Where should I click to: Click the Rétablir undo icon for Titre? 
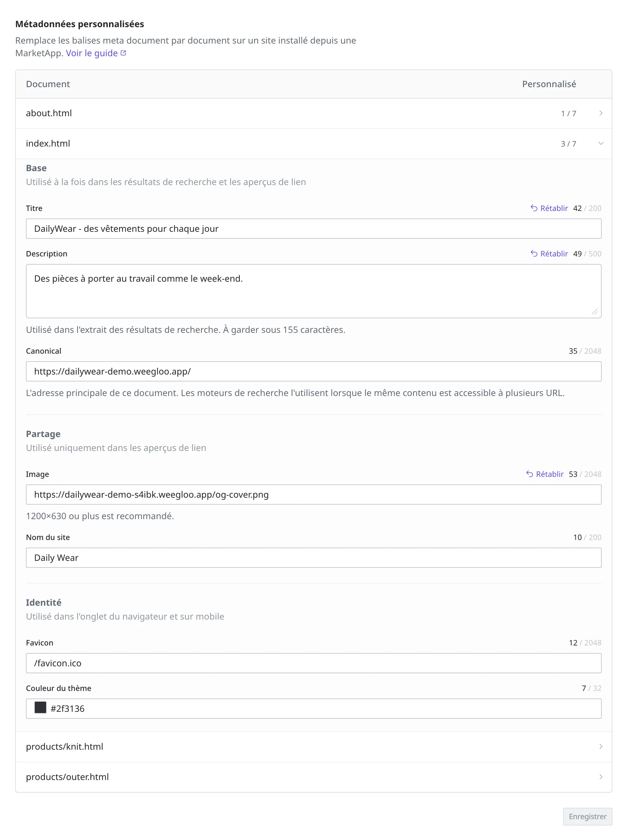[x=534, y=208]
